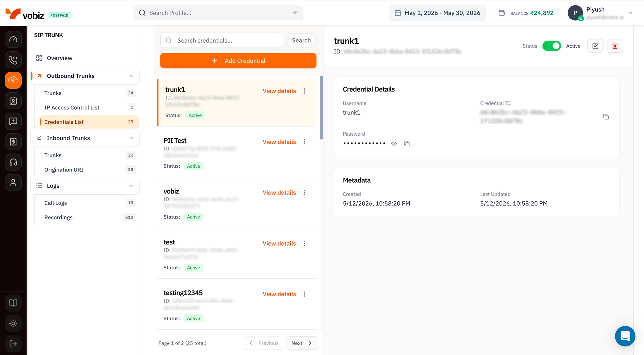Copy the password with copy icon
The width and height of the screenshot is (644, 355).
(407, 144)
